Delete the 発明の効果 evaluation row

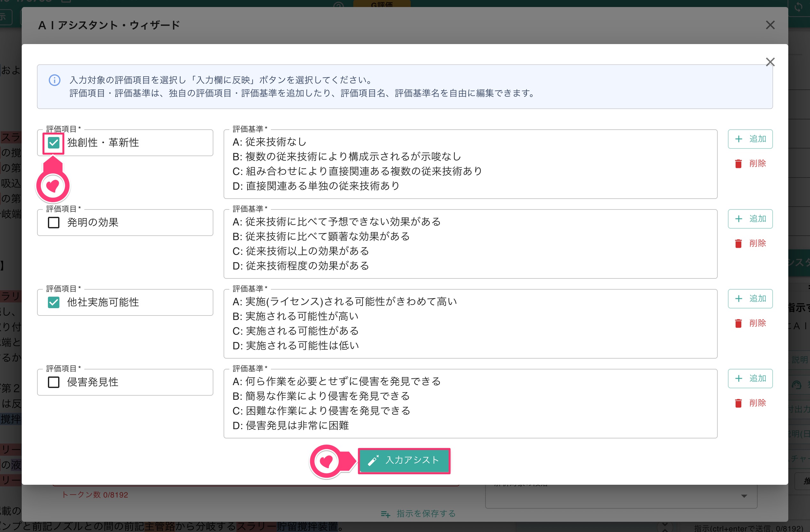pos(750,244)
